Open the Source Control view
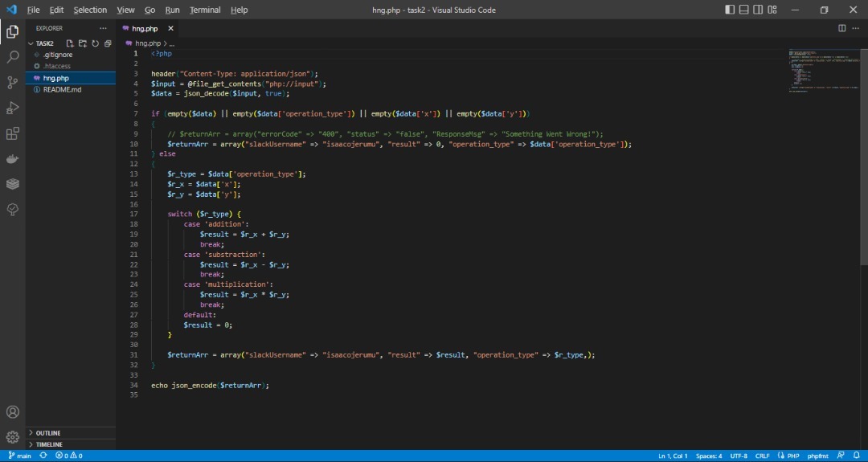The width and height of the screenshot is (868, 462). (13, 83)
